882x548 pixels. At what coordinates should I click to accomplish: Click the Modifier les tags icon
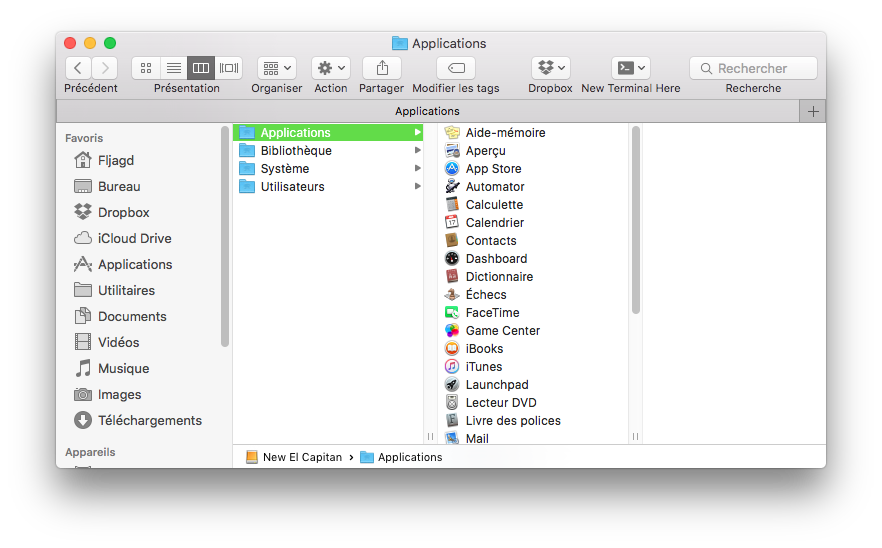pyautogui.click(x=456, y=68)
